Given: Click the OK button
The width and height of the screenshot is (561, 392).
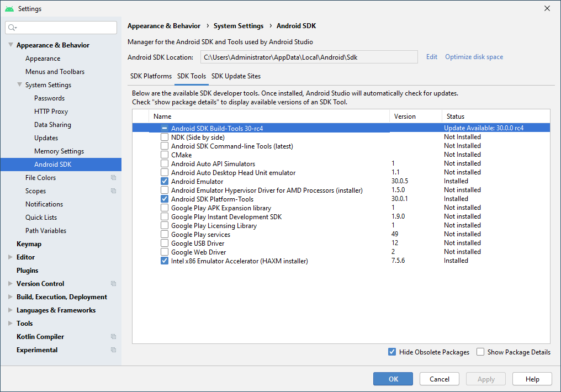Looking at the screenshot, I should point(393,379).
